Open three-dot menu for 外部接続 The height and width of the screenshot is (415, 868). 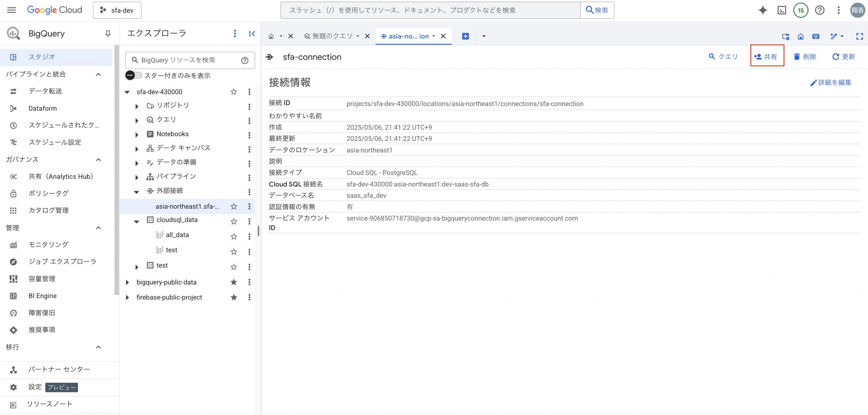[x=249, y=192]
